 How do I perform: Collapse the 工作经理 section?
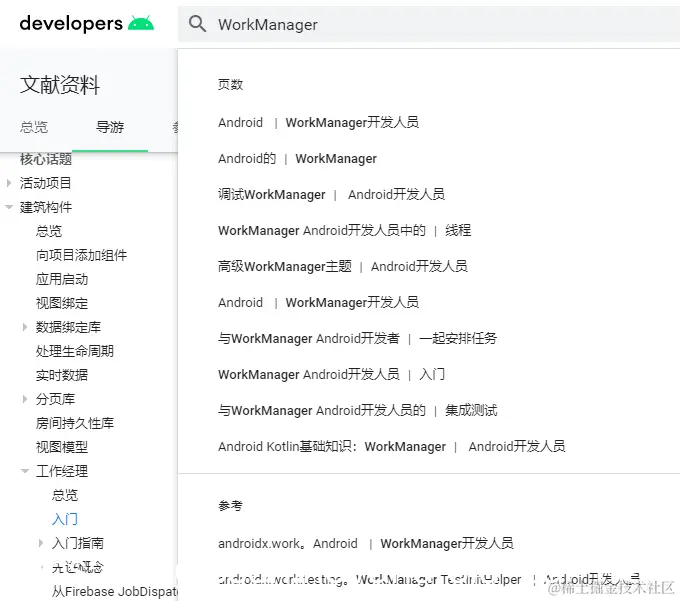coord(25,471)
